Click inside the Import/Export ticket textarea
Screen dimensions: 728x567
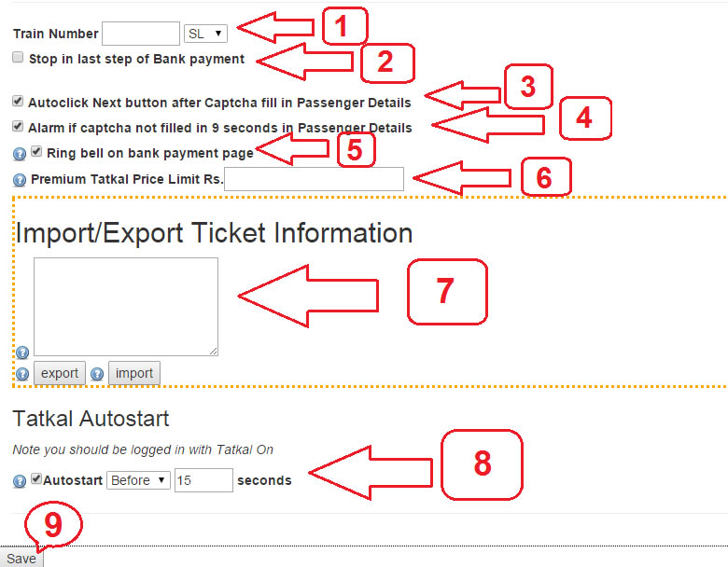coord(126,307)
